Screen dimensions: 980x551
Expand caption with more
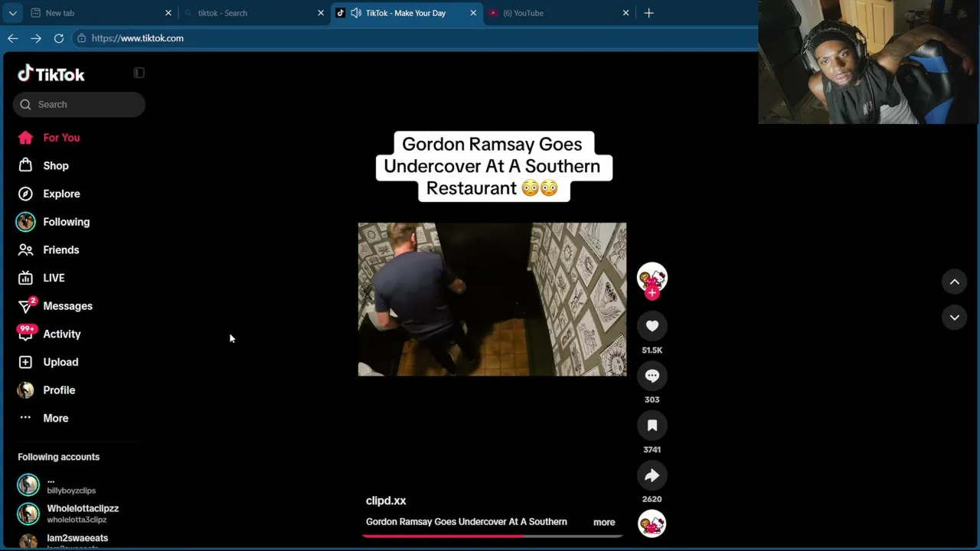point(604,522)
